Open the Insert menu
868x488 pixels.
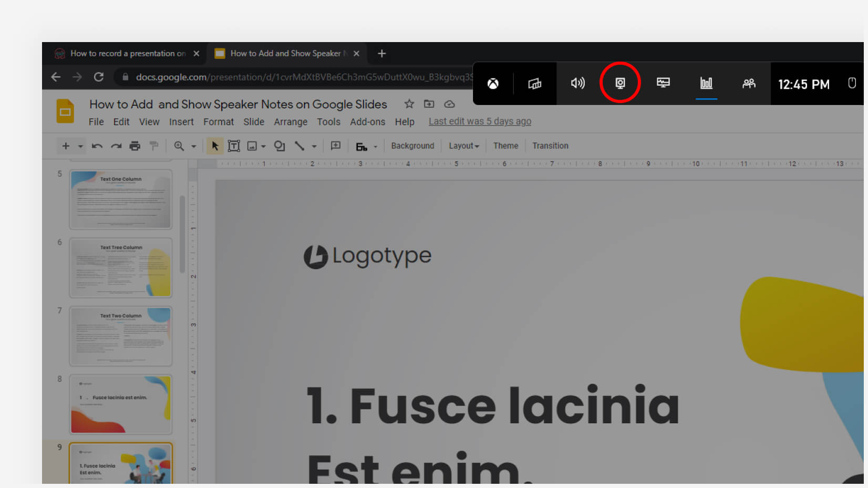[x=181, y=122]
